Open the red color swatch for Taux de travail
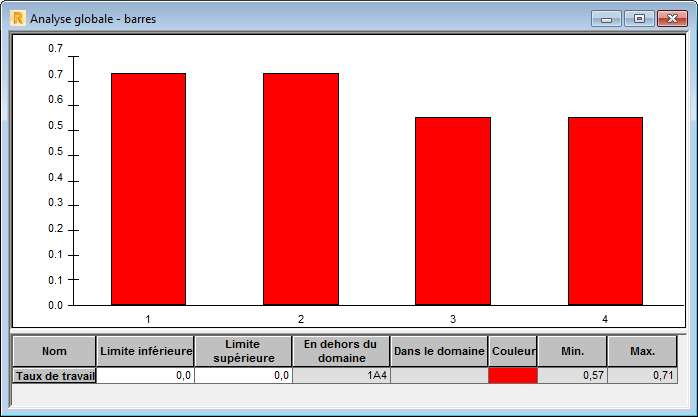 click(513, 376)
